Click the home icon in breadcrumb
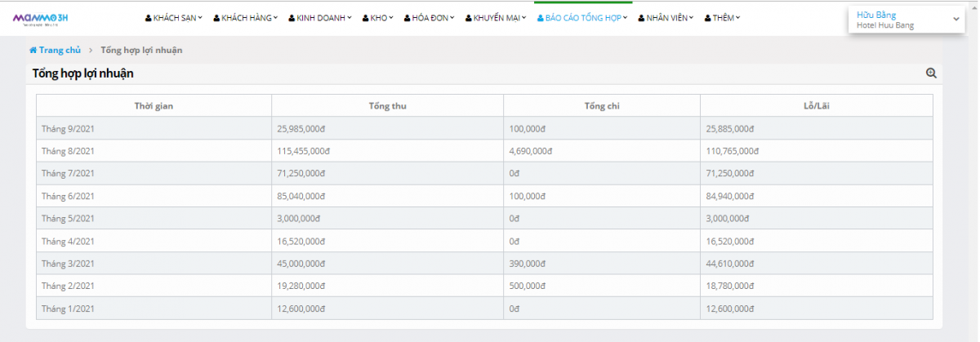980x342 pixels. pos(33,51)
